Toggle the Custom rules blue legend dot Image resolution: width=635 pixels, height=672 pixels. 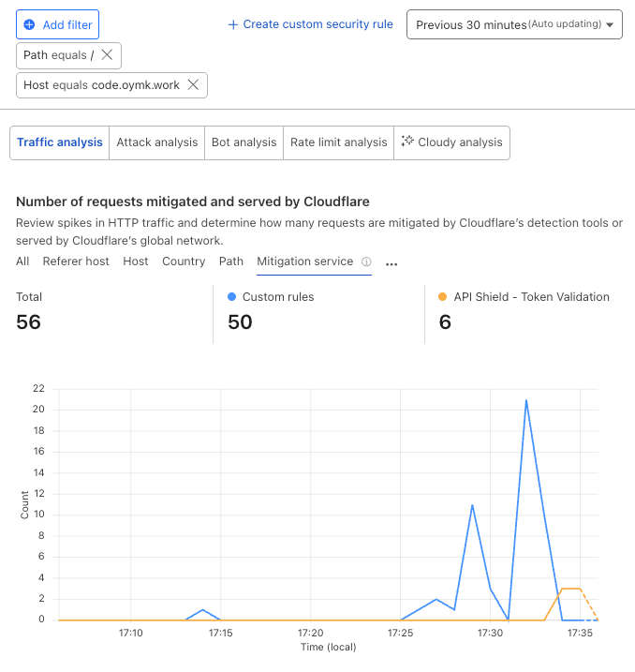(x=231, y=296)
